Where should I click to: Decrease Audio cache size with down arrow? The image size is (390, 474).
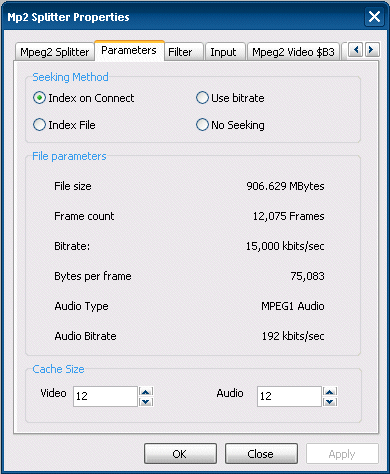pyautogui.click(x=330, y=402)
